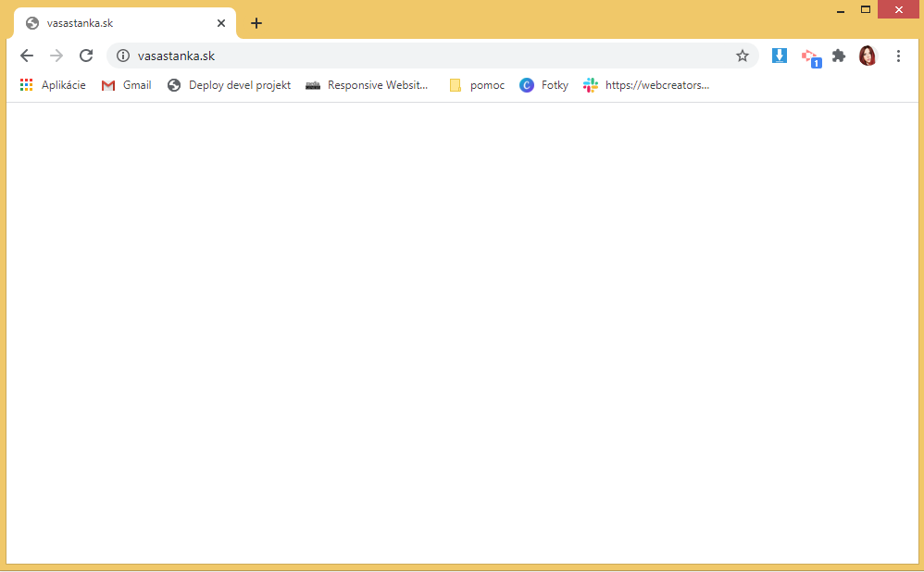Viewport: 924px width, 572px height.
Task: Open the Gmail bookmark
Action: (x=126, y=85)
